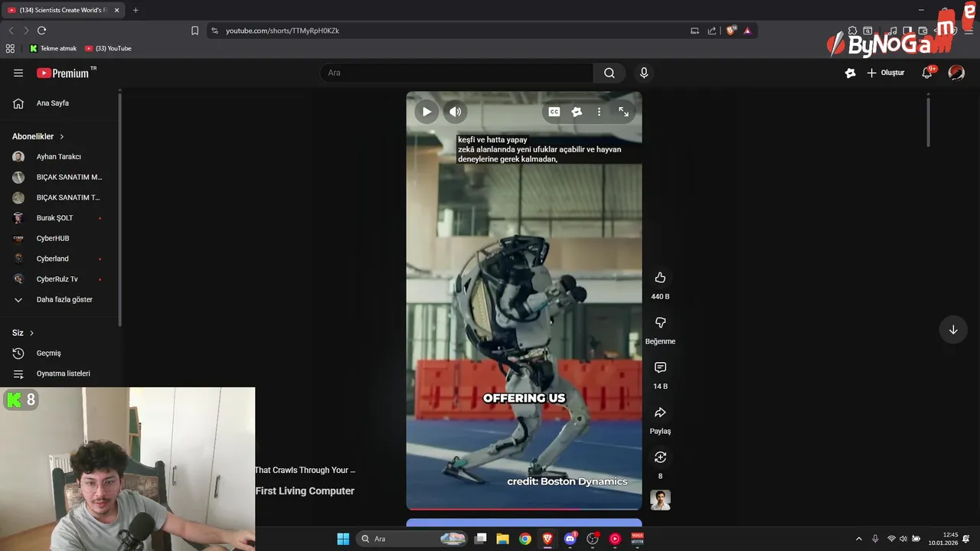Click the Brave Shields lion icon
This screenshot has width=980, height=551.
730,31
